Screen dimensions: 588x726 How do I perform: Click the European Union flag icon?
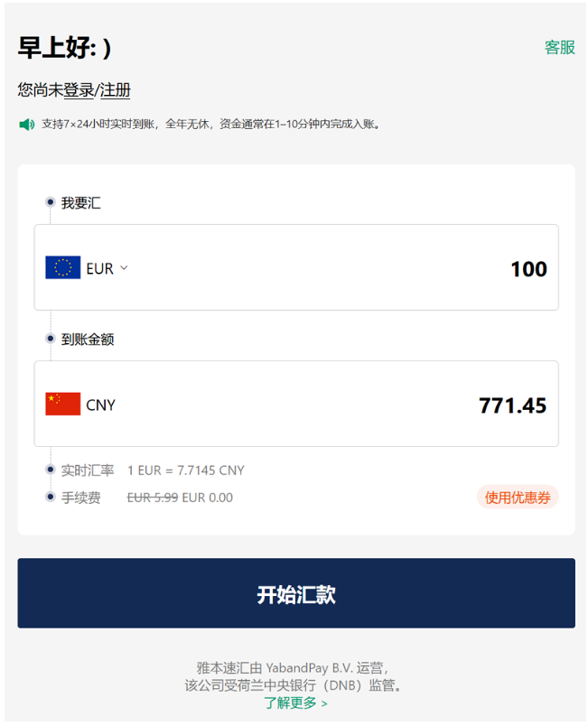pyautogui.click(x=63, y=267)
